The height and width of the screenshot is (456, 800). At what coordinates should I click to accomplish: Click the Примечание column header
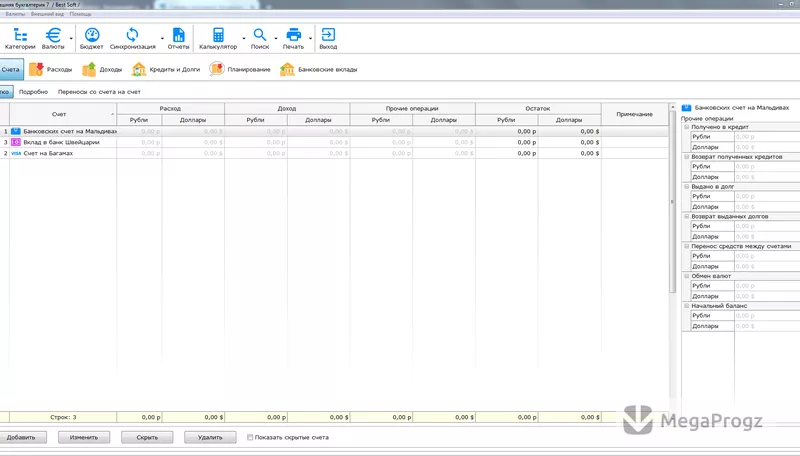pos(634,114)
